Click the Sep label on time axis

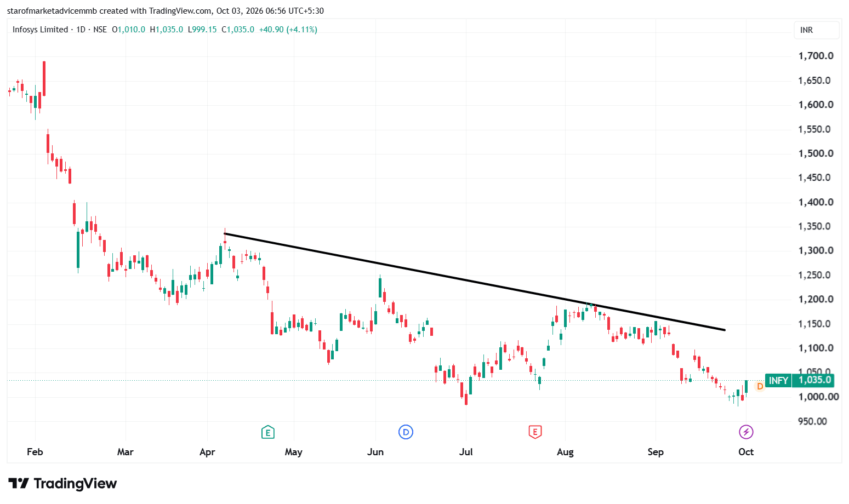[x=656, y=452]
